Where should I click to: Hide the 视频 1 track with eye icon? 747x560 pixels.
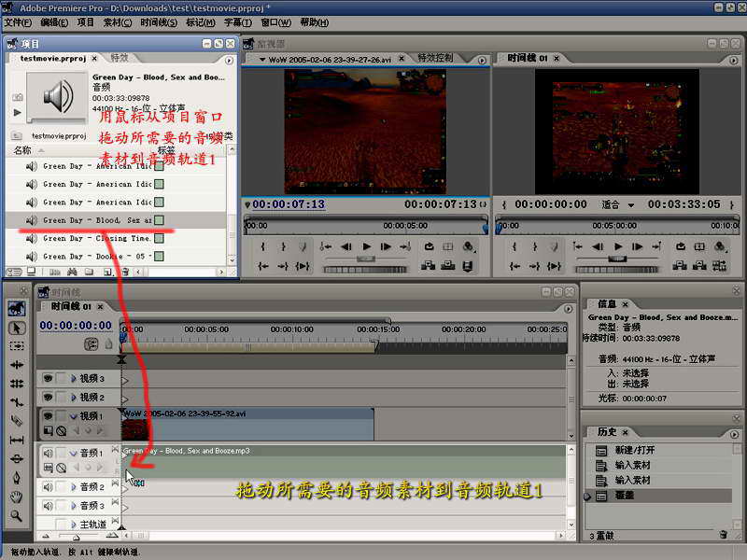tap(48, 415)
